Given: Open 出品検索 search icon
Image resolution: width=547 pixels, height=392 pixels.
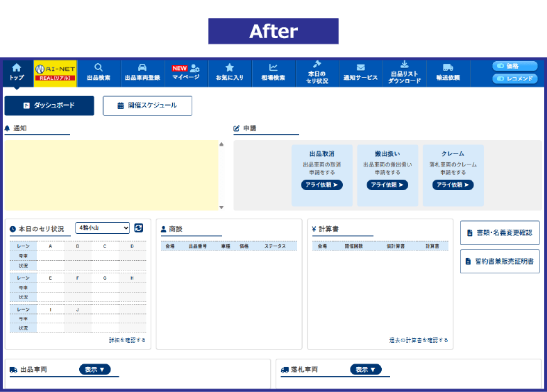Looking at the screenshot, I should (x=99, y=68).
